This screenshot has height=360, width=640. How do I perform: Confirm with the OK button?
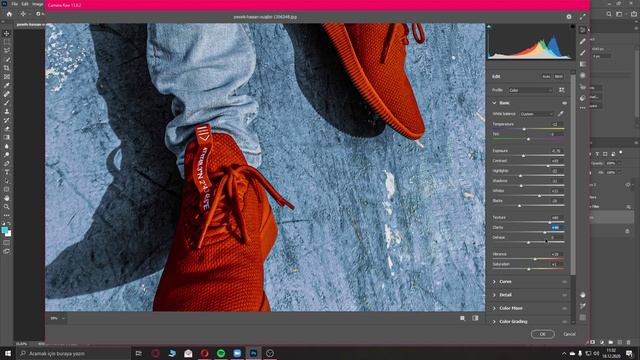click(x=542, y=334)
